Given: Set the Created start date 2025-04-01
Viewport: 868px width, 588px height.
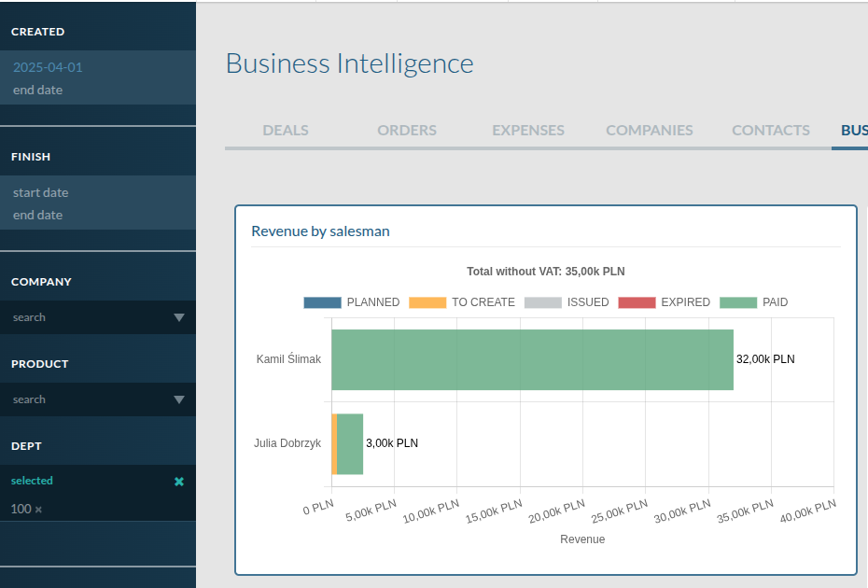Looking at the screenshot, I should [x=49, y=67].
